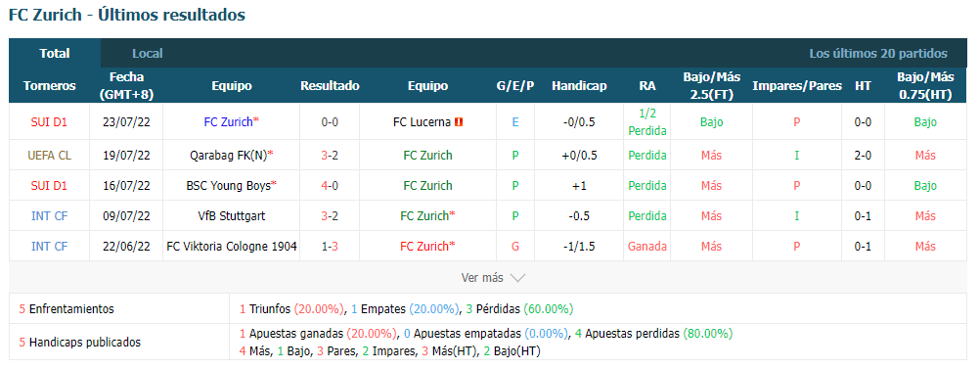This screenshot has width=980, height=369.
Task: Open the FC Viktoria Cologne 1904 link
Action: (231, 247)
